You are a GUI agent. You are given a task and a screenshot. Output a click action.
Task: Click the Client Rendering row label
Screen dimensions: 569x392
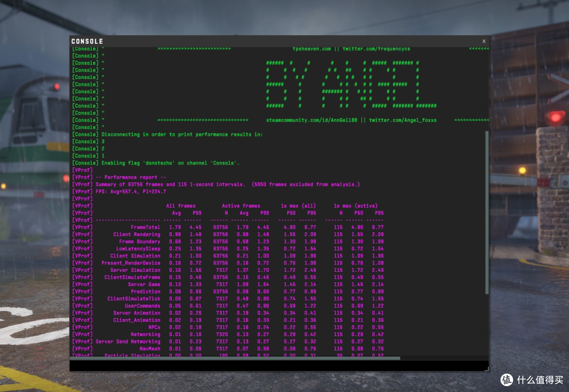click(136, 234)
